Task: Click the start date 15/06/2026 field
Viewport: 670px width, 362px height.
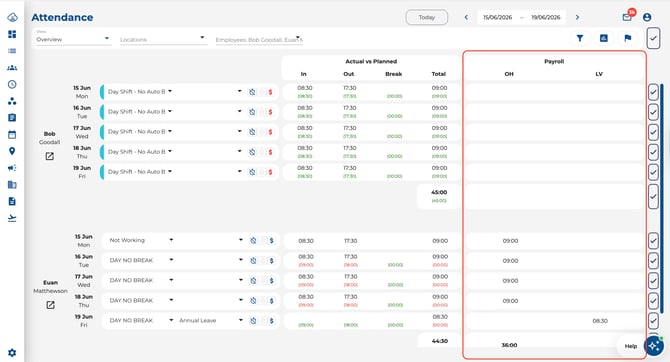Action: click(497, 17)
